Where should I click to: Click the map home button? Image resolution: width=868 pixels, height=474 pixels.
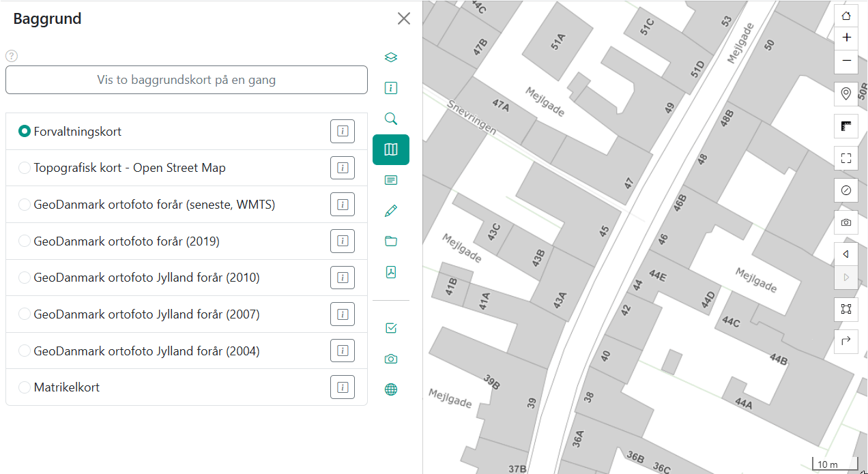846,16
